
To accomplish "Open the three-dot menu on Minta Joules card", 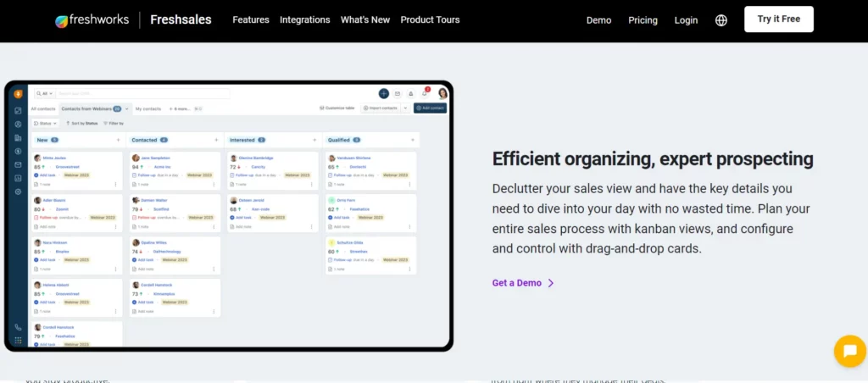I will click(x=115, y=185).
